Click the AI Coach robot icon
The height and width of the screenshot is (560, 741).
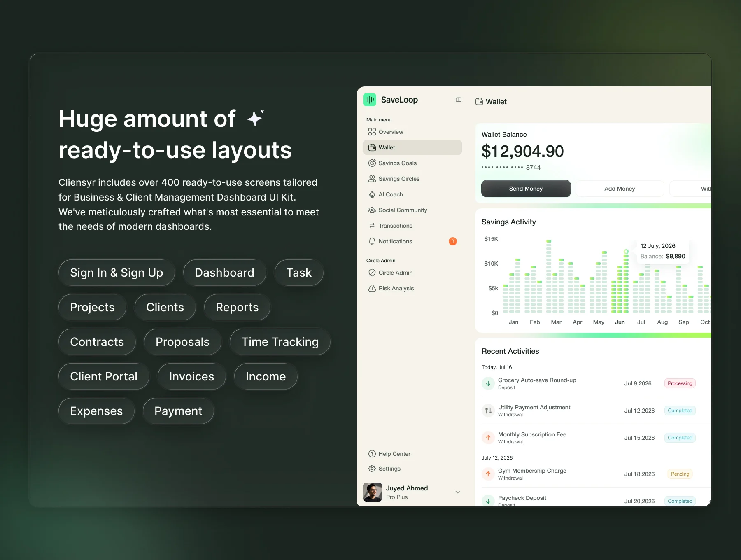[372, 194]
